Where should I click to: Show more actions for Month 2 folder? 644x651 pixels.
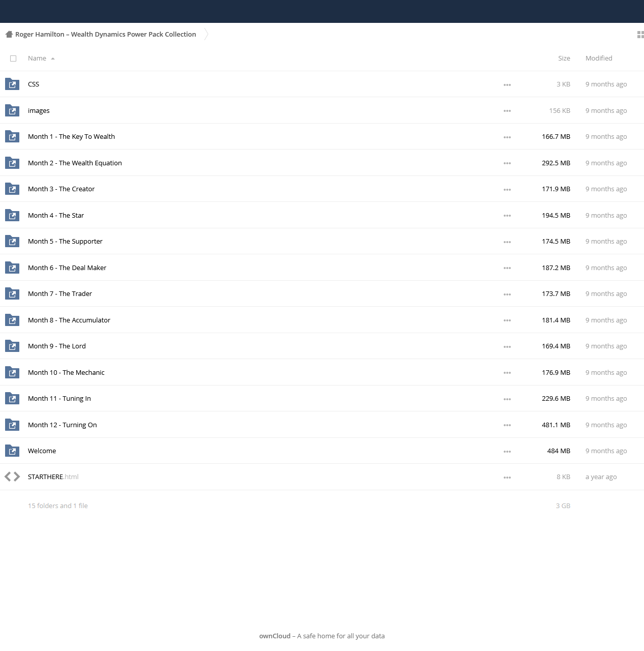tap(507, 163)
